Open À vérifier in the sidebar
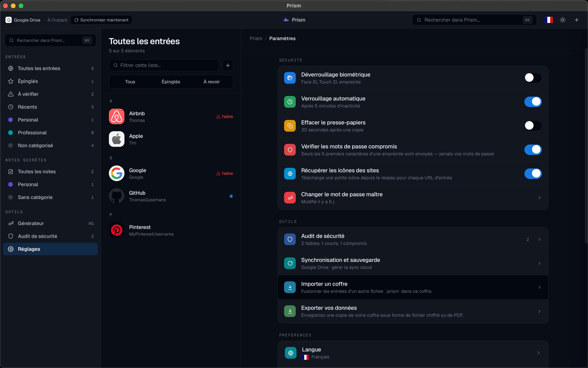Image resolution: width=588 pixels, height=368 pixels. (51, 94)
